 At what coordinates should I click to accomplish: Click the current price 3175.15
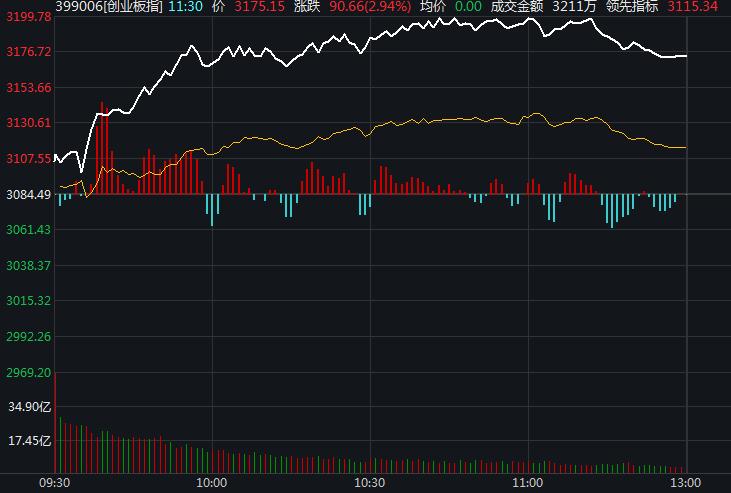(259, 6)
